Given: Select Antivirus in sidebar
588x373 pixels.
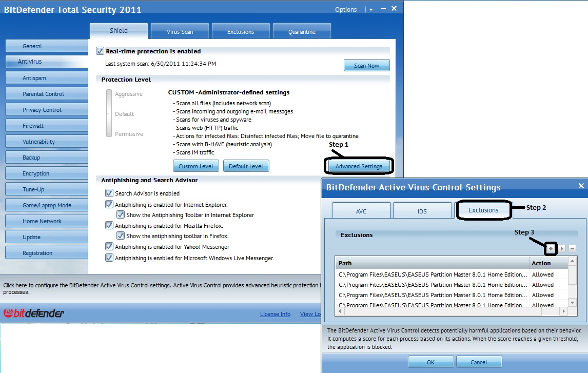Looking at the screenshot, I should click(47, 62).
